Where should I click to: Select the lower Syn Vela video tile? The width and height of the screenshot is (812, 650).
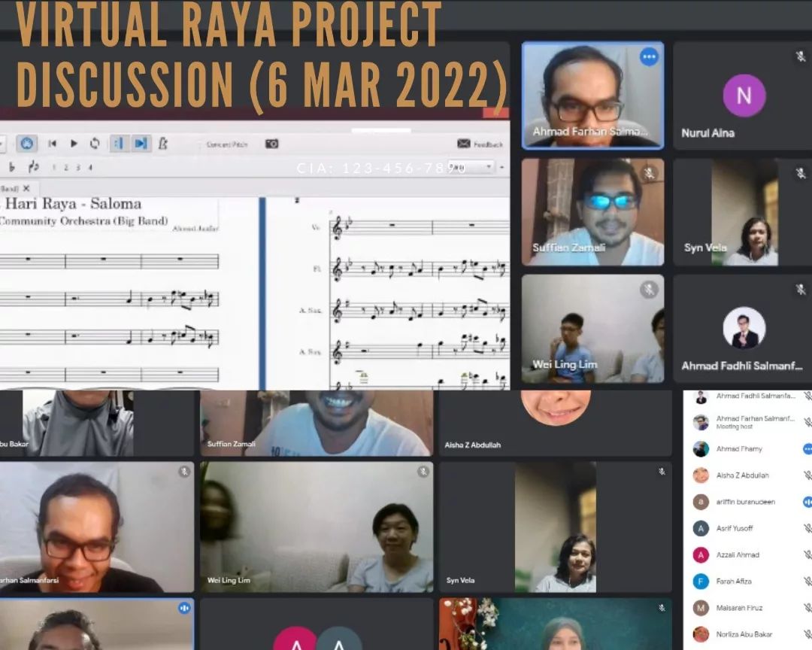pyautogui.click(x=555, y=527)
